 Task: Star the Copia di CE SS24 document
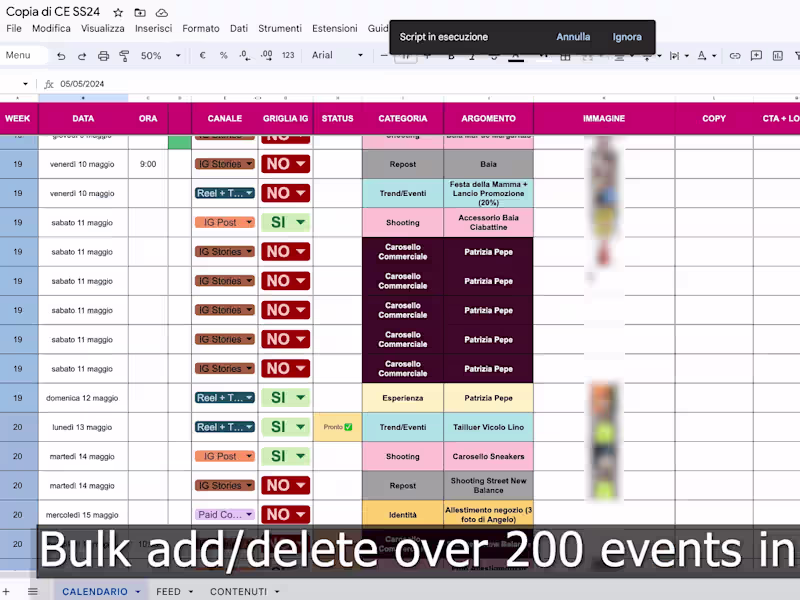pos(118,12)
